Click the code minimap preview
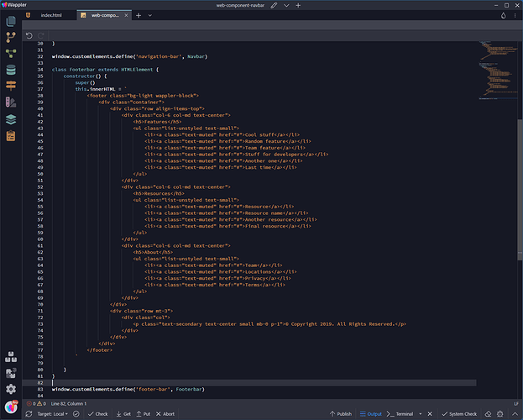The image size is (523, 420). [x=499, y=71]
